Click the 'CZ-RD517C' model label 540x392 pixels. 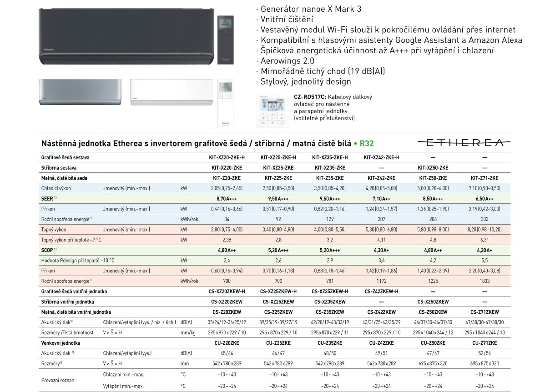310,97
